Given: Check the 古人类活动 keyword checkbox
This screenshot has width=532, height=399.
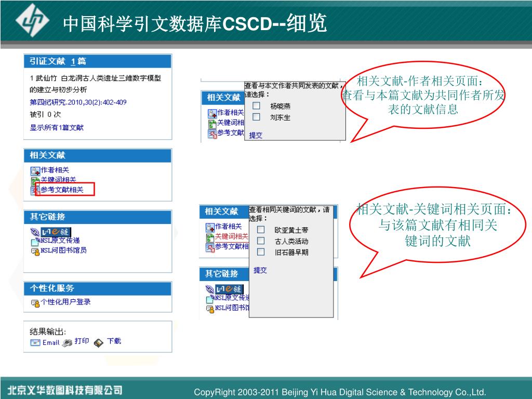Looking at the screenshot, I should [x=261, y=241].
